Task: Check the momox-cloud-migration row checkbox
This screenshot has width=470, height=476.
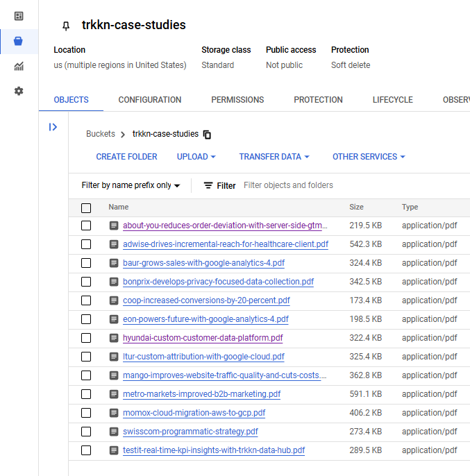Action: tap(86, 413)
